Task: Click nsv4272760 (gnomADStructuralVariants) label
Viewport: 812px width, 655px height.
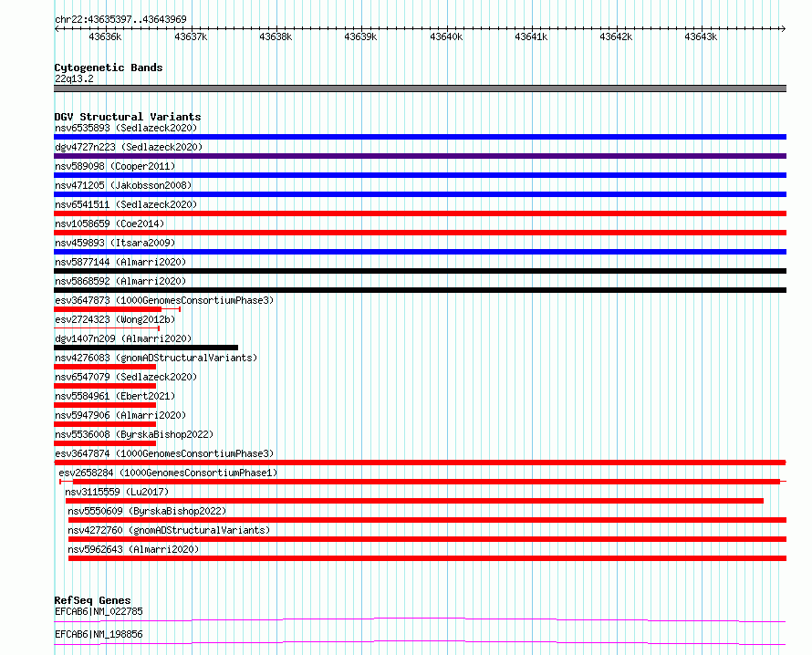Action: coord(169,530)
